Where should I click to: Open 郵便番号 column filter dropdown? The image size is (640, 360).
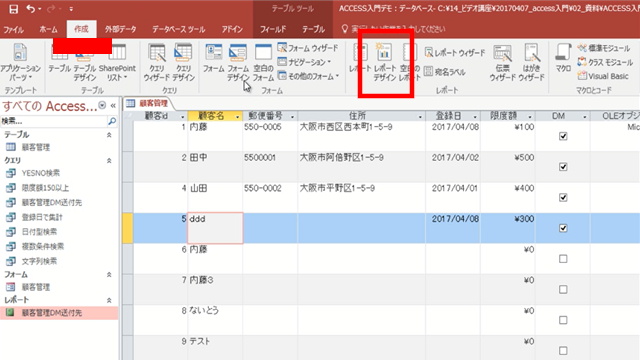coord(292,117)
